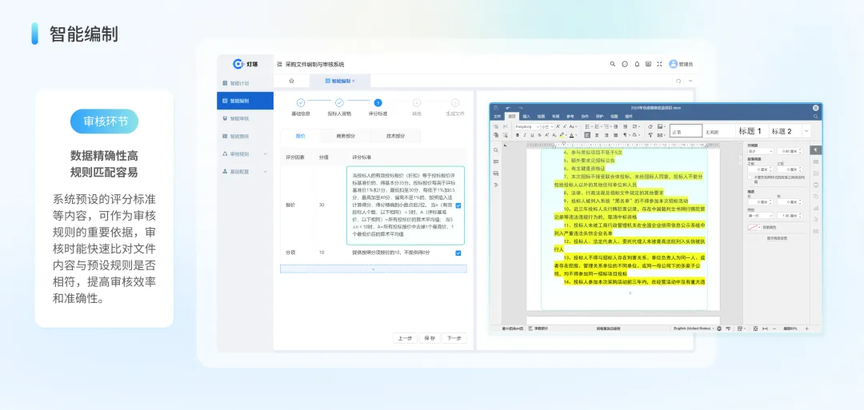Click redo arrow in editor title bar
This screenshot has width=864, height=410.
[x=520, y=108]
